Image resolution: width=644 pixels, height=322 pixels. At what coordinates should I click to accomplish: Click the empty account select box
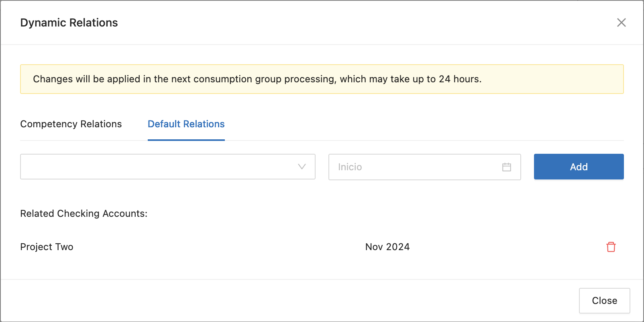click(x=161, y=167)
